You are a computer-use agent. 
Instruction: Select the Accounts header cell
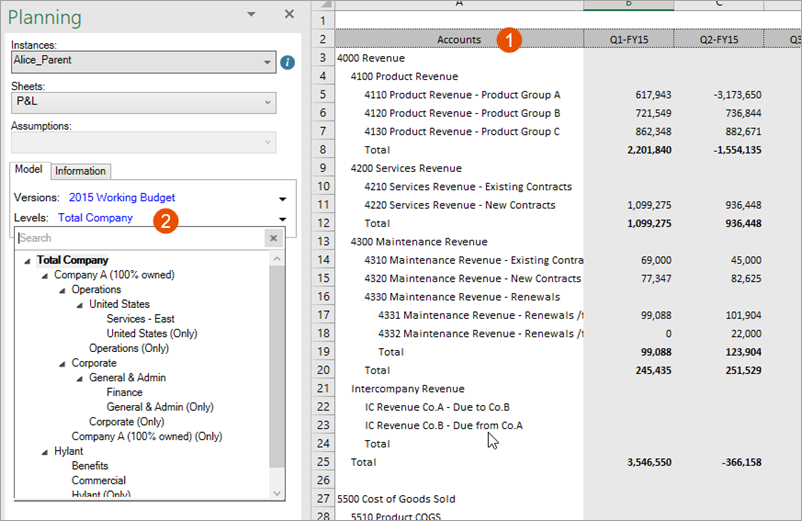coord(459,39)
